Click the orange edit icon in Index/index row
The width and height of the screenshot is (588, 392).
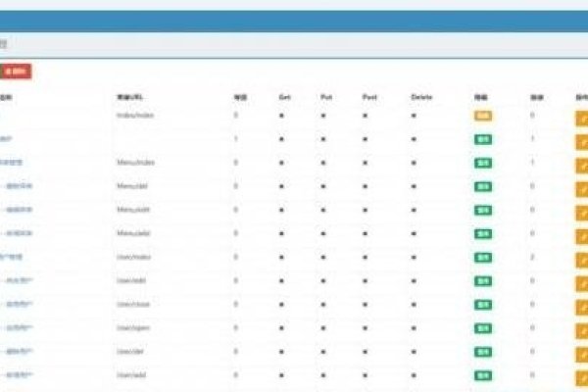(x=581, y=116)
